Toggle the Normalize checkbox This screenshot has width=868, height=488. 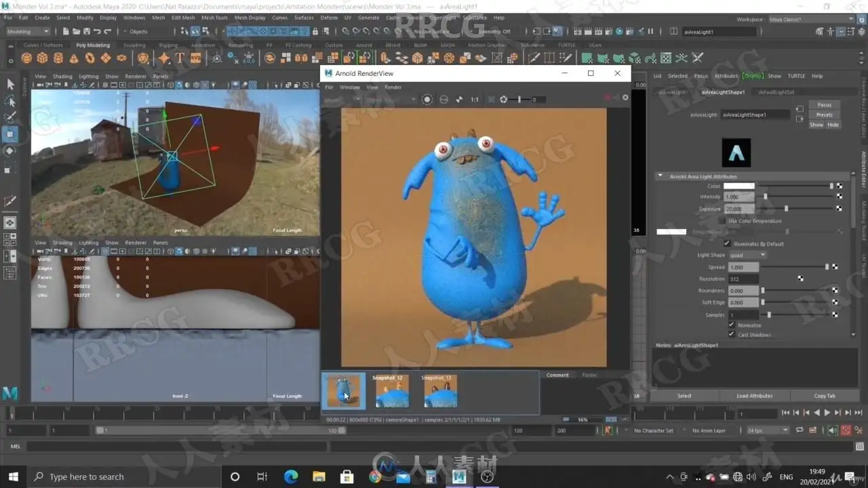pyautogui.click(x=732, y=325)
